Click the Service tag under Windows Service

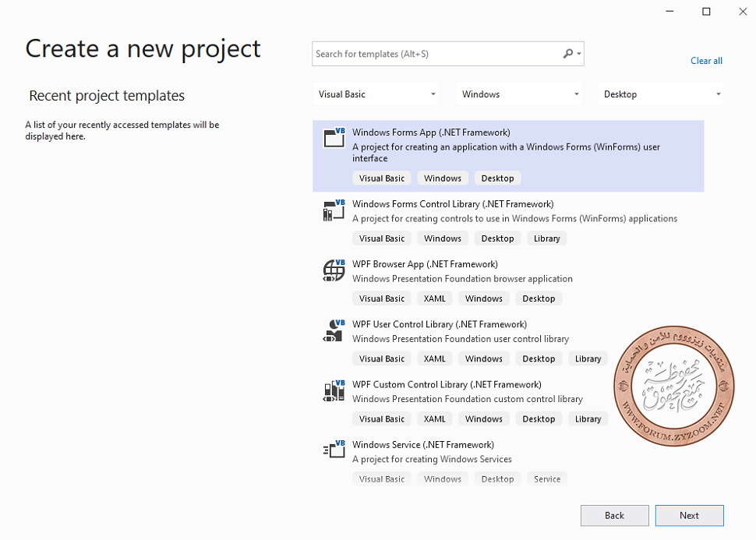547,479
